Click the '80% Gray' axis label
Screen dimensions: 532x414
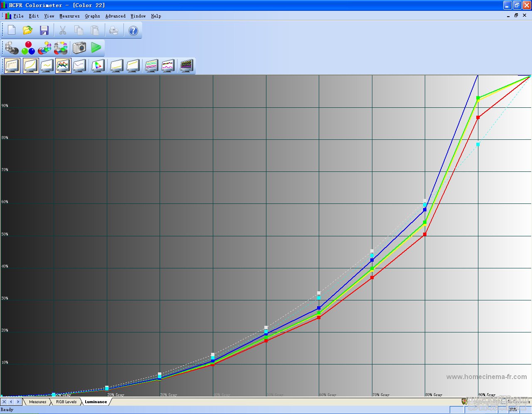pyautogui.click(x=434, y=394)
